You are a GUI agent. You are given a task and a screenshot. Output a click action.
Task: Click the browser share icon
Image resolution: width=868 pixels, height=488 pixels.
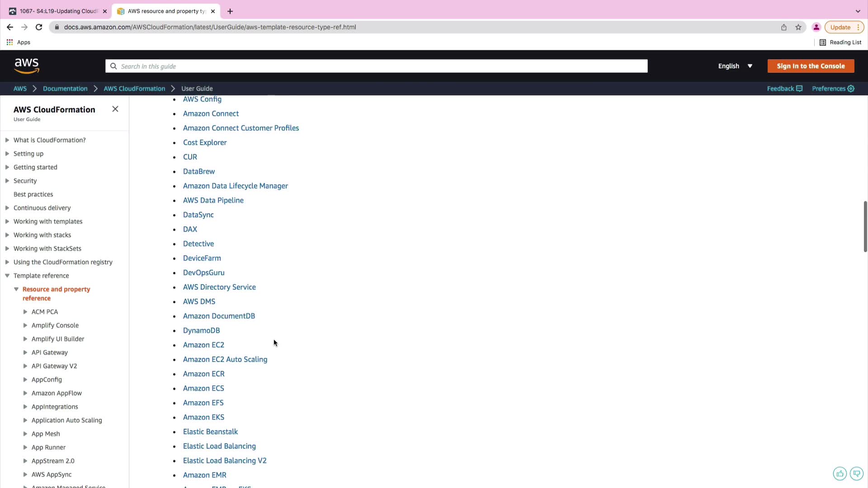[x=784, y=27]
